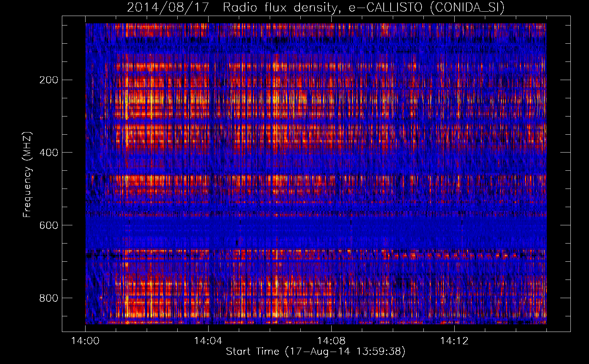This screenshot has width=589, height=364.
Task: Click the 200 frequency tick label
Action: pyautogui.click(x=49, y=80)
